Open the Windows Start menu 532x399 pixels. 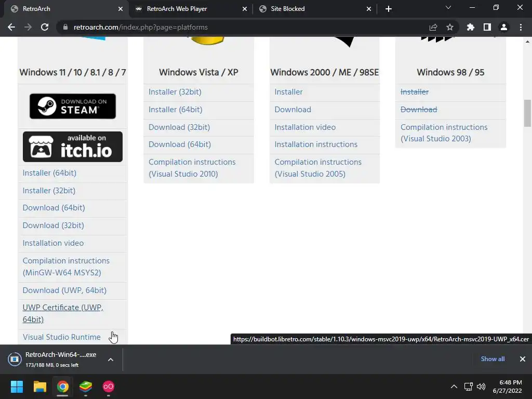pos(17,387)
